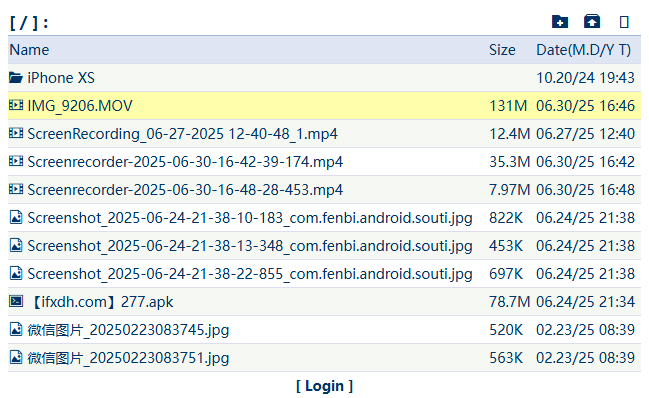Sort by the Size column header
The image size is (649, 398).
click(x=502, y=50)
